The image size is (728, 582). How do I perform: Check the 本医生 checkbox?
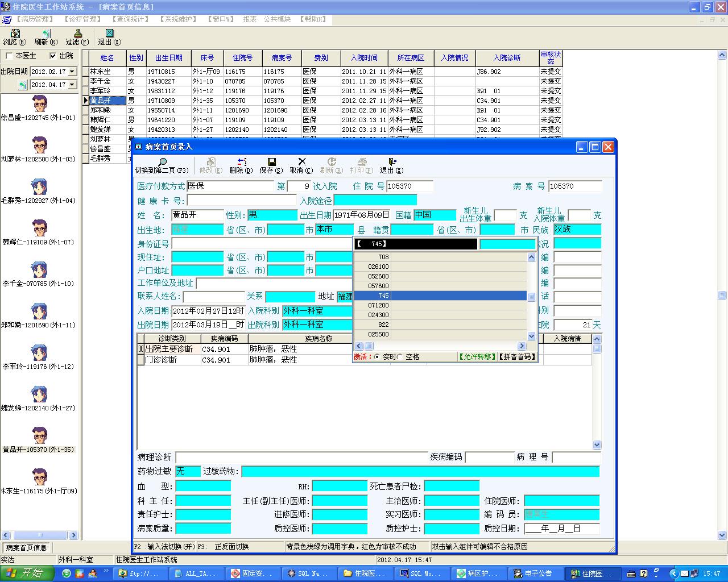coord(9,56)
